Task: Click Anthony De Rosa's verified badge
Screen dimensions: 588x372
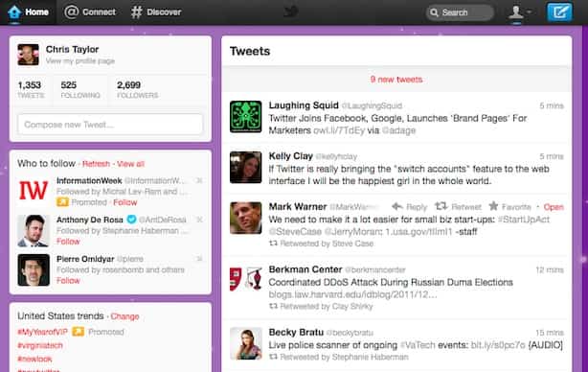Action: [x=131, y=220]
